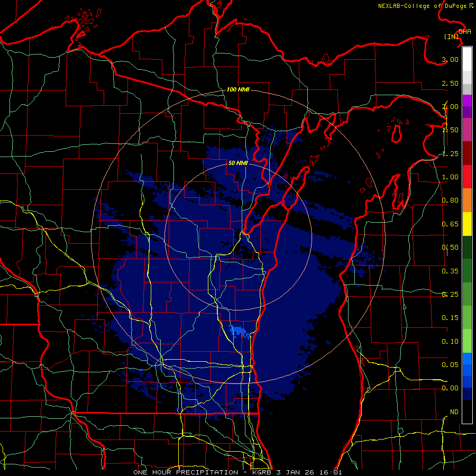Select the light green 0.10 legend swatch
Viewport: 476px width, 476px height.
(467, 341)
